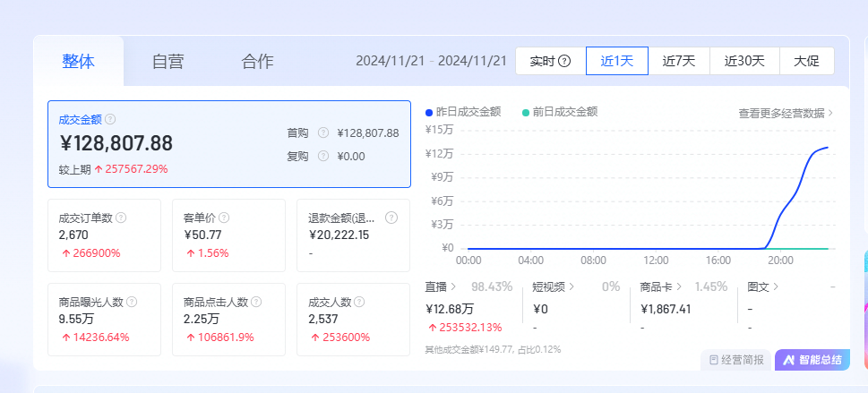Open help icon beside 商品点击人数
This screenshot has width=868, height=393.
tap(256, 302)
